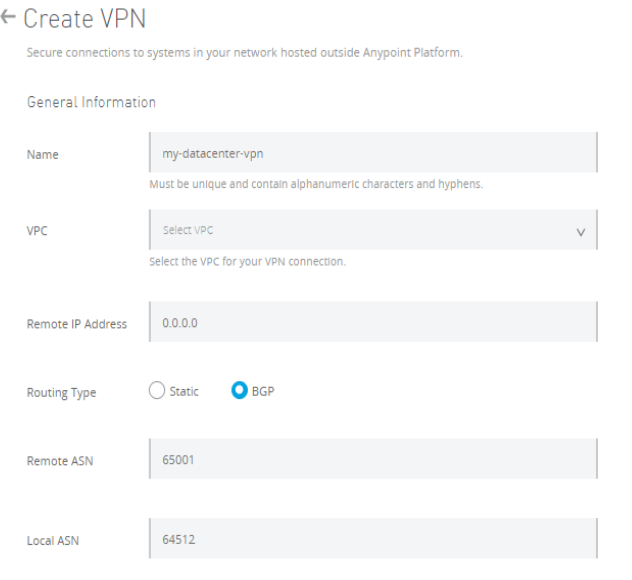Click the Remote ASN field showing 65001
Screen dimensions: 632x580
pyautogui.click(x=372, y=459)
